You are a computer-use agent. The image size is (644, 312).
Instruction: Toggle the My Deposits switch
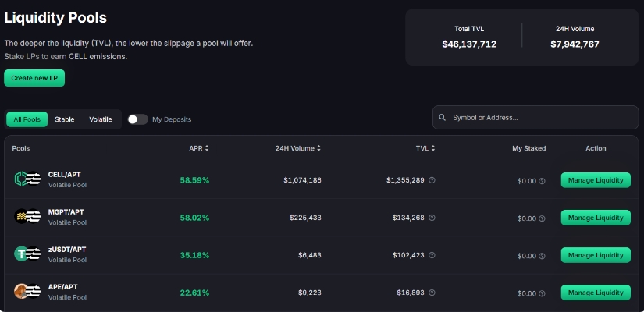point(137,119)
